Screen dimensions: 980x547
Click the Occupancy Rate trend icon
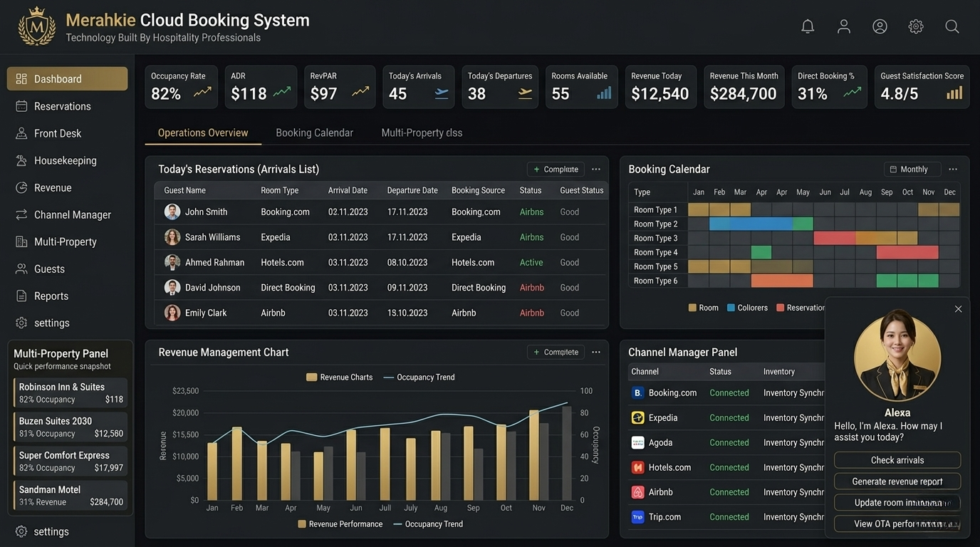click(203, 92)
